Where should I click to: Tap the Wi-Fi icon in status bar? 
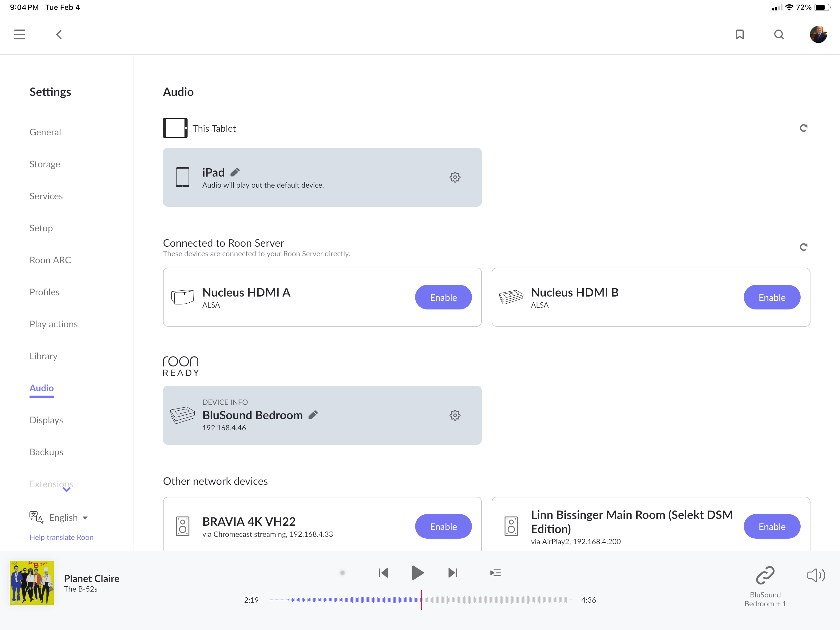click(789, 7)
